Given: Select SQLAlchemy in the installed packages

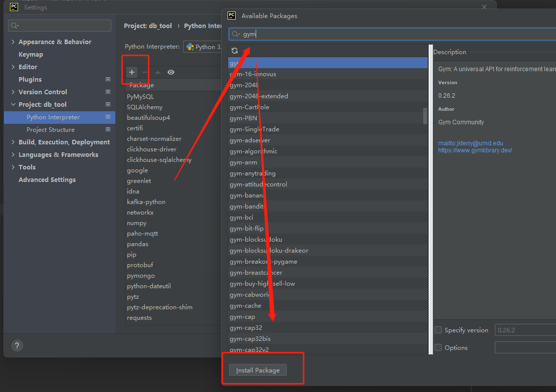Looking at the screenshot, I should pyautogui.click(x=173, y=107).
